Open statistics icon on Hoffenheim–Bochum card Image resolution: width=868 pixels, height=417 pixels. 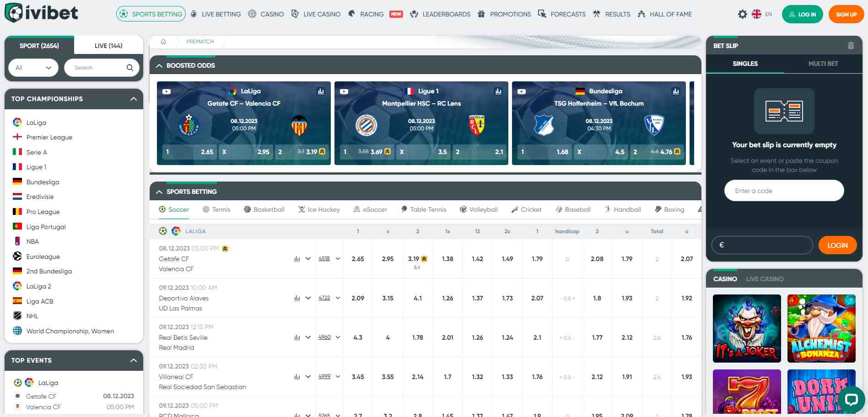point(676,91)
